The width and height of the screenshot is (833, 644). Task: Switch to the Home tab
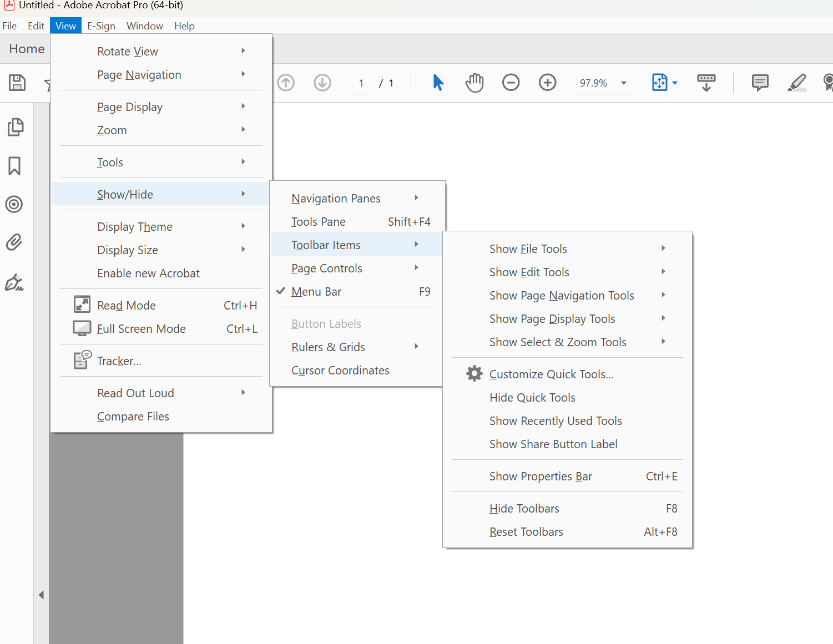pyautogui.click(x=26, y=49)
